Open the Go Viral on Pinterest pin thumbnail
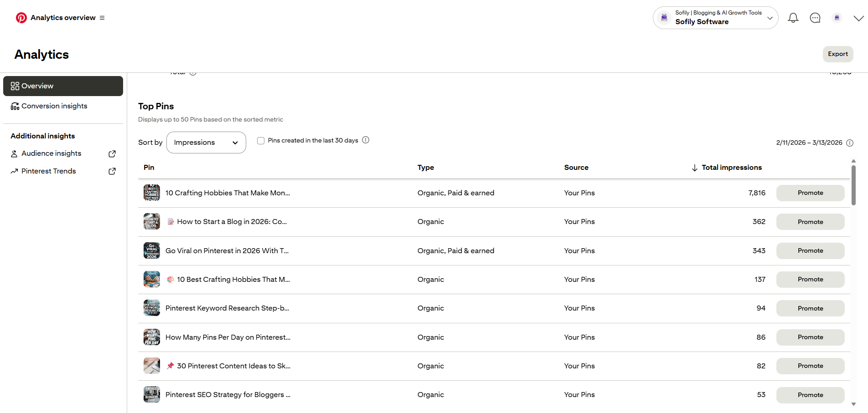 tap(152, 251)
